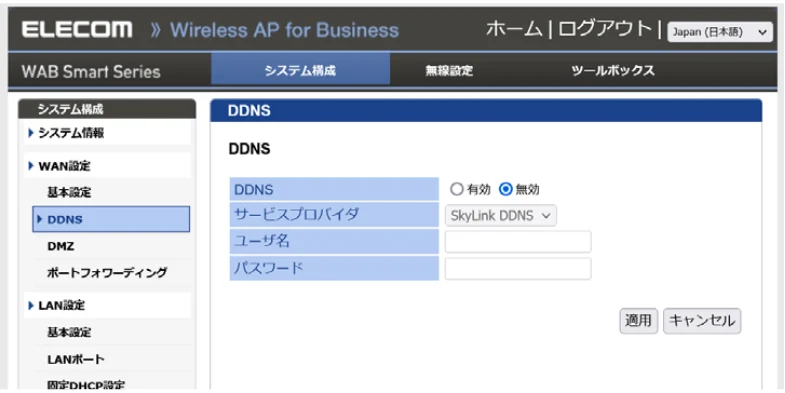Screen dimensions: 785x393
Task: Open the サービスプロバイダ SkyLink DDNS dropdown
Action: coord(501,216)
